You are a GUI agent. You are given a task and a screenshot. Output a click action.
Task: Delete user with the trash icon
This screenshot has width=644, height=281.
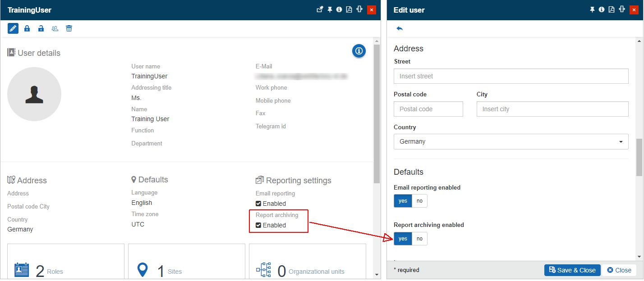tap(69, 28)
